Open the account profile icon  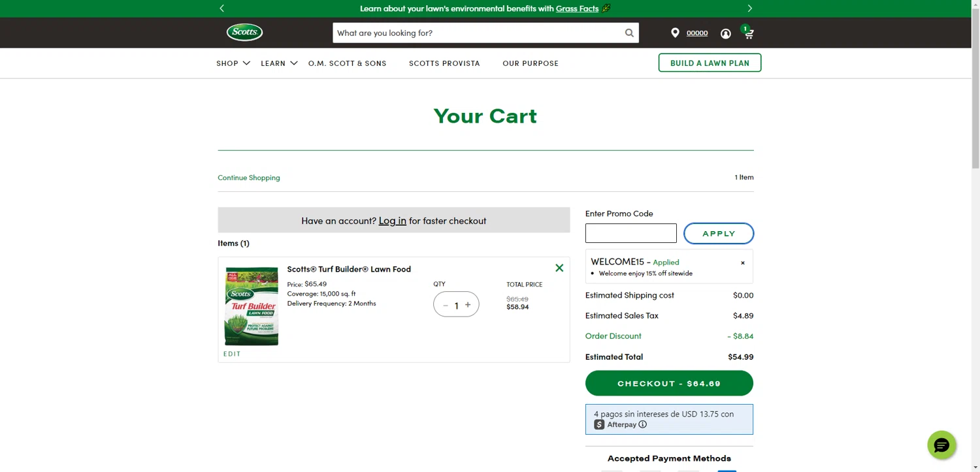click(726, 33)
